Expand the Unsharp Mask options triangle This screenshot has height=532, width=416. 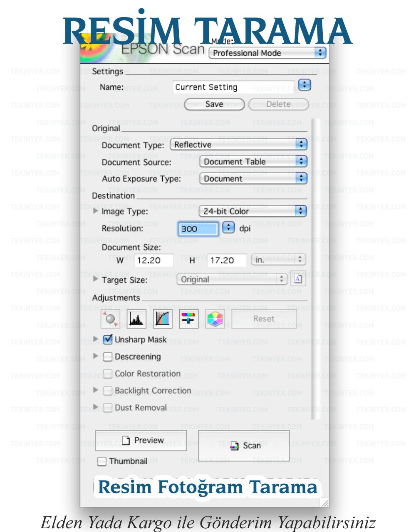(x=96, y=339)
